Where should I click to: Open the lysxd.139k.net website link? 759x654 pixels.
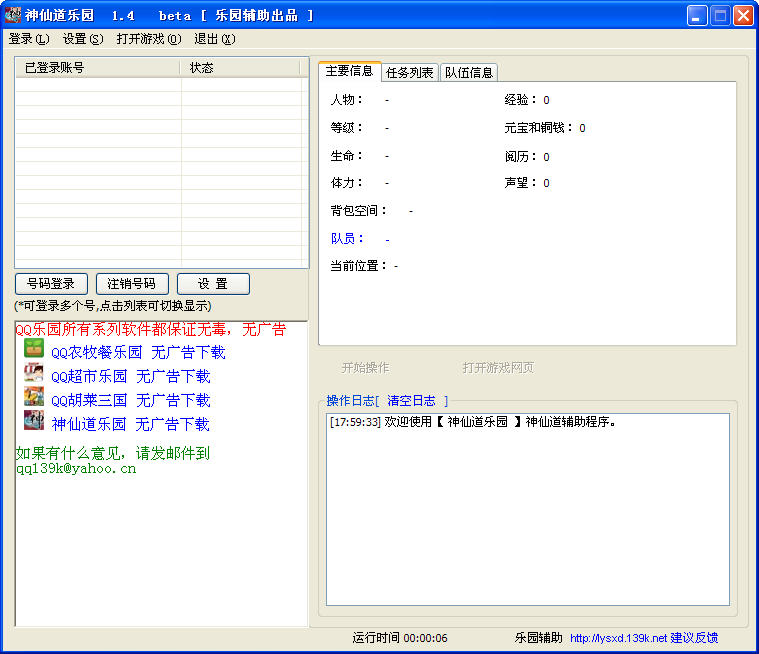(x=618, y=638)
